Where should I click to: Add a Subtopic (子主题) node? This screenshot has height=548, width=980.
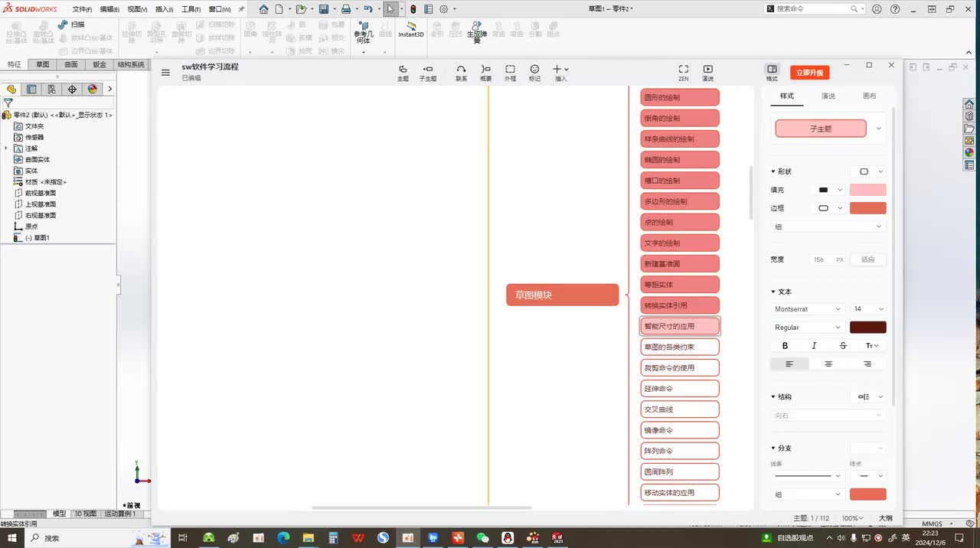428,73
